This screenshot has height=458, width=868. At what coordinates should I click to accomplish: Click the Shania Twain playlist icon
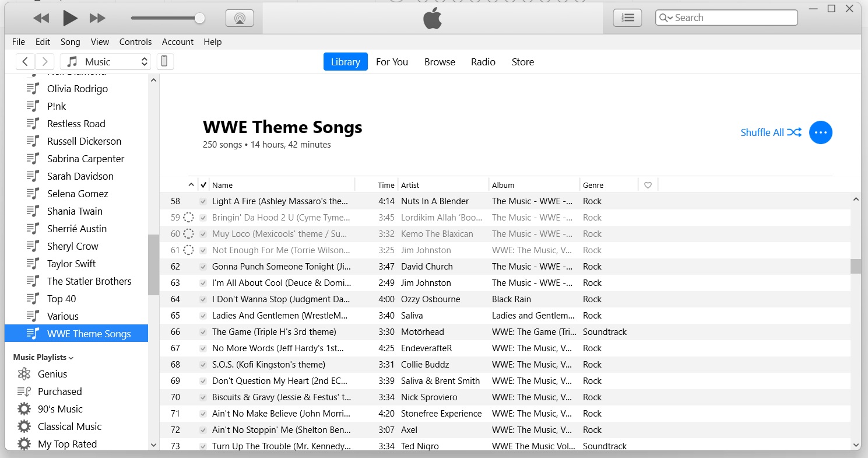[x=33, y=211]
